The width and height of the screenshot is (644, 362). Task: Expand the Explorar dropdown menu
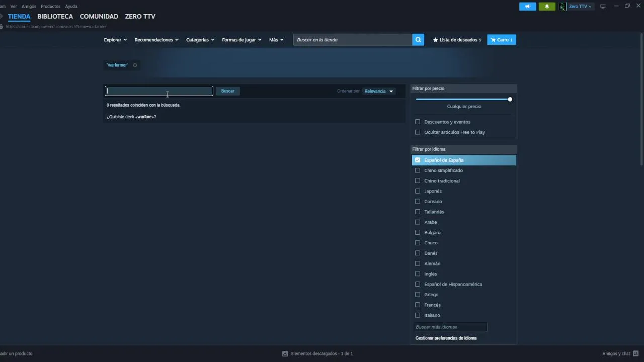tap(115, 40)
